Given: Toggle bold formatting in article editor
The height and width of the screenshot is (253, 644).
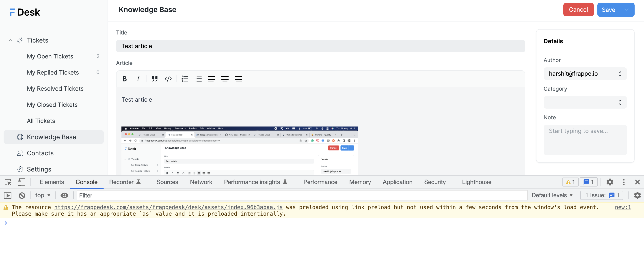Looking at the screenshot, I should click(x=125, y=79).
